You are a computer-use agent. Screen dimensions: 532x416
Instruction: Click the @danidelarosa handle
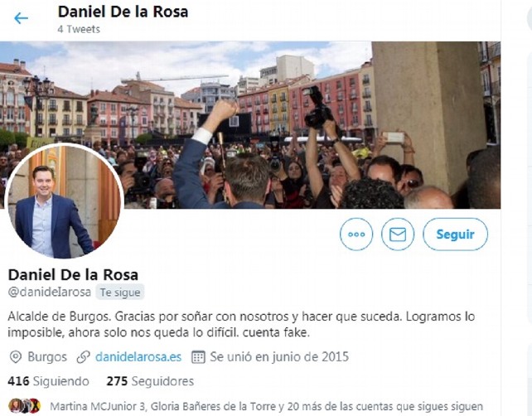pos(50,292)
